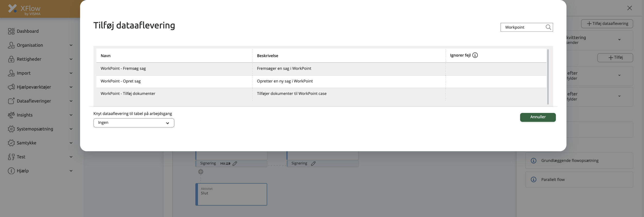644x217 pixels.
Task: Click the 'Tilføj' button in right panel
Action: pyautogui.click(x=615, y=58)
